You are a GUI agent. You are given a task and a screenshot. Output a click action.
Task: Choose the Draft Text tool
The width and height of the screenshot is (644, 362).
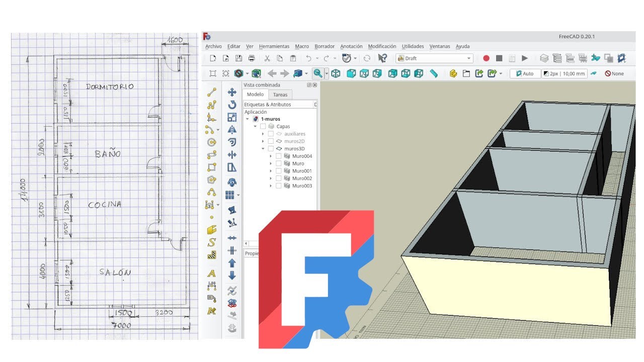pos(212,274)
